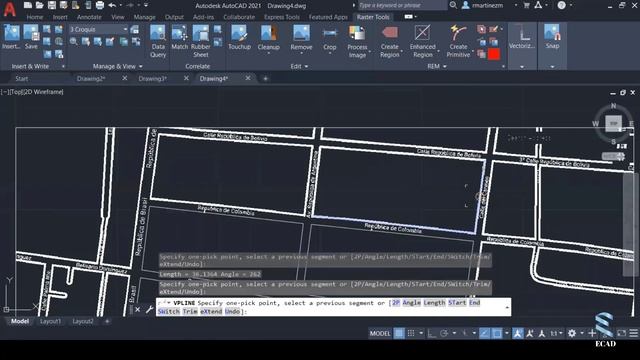Switch to the Drawing2 file tab

coord(91,78)
